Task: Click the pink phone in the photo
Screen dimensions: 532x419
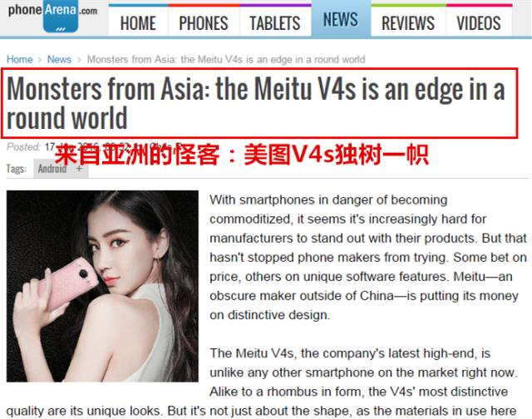Action: pyautogui.click(x=70, y=283)
